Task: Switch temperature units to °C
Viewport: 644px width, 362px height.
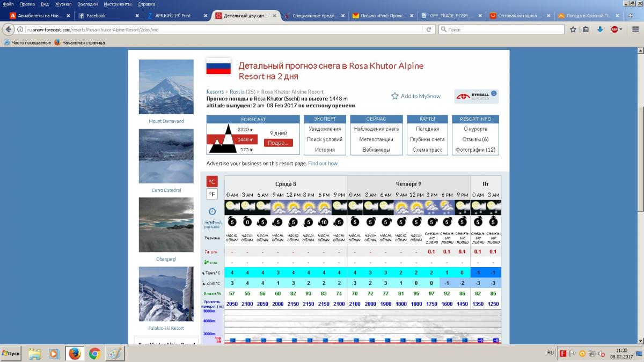Action: coord(213,181)
